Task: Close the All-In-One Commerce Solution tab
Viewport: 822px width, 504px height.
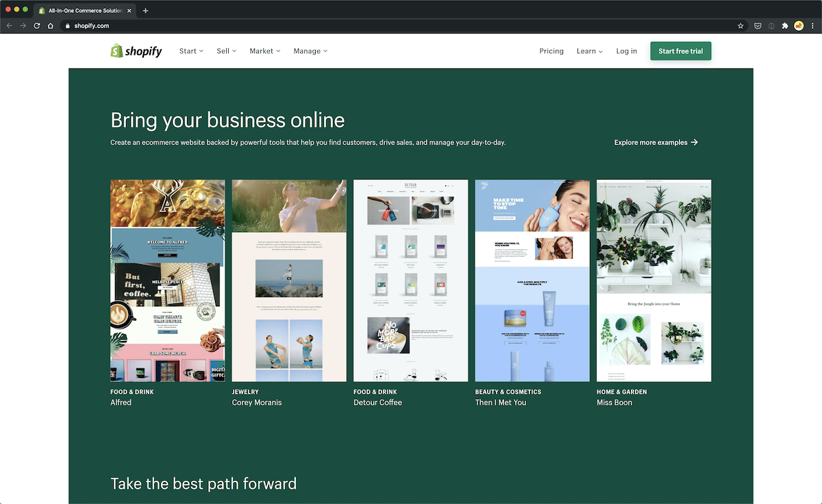Action: click(129, 10)
